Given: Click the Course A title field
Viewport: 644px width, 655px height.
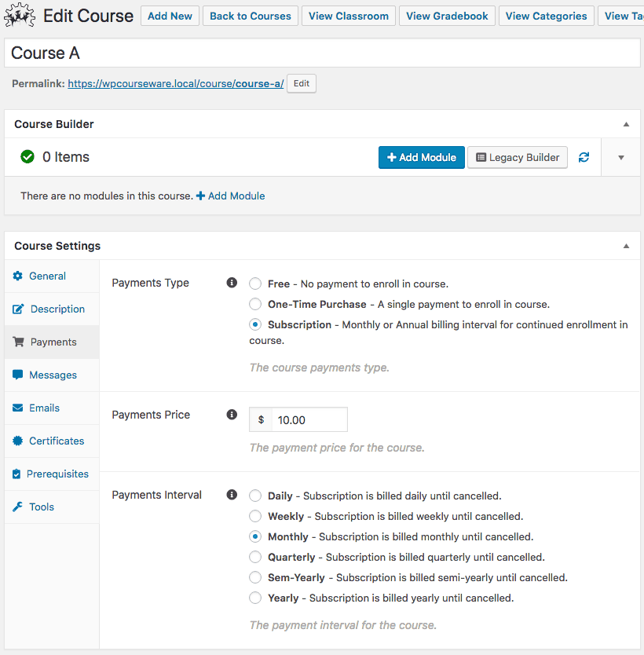Looking at the screenshot, I should 322,53.
